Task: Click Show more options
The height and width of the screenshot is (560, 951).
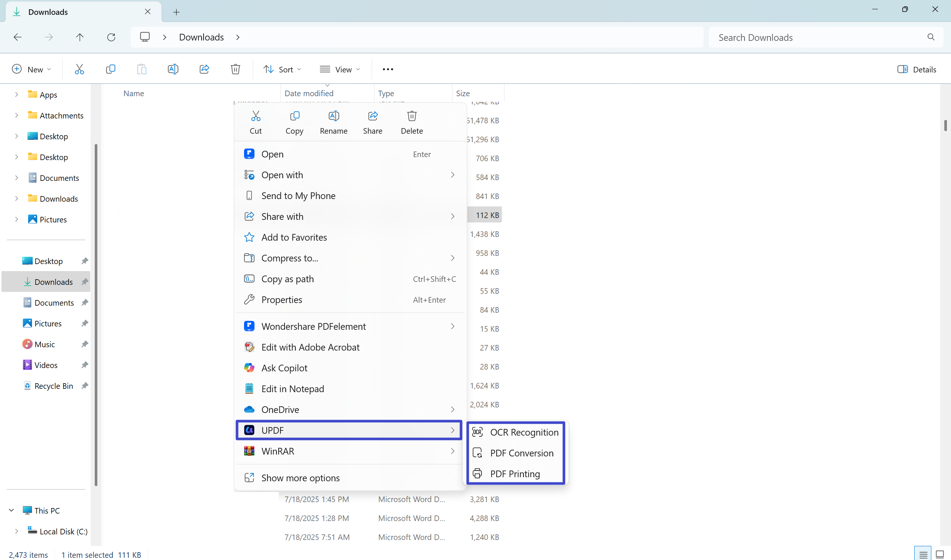Action: [x=349, y=477]
